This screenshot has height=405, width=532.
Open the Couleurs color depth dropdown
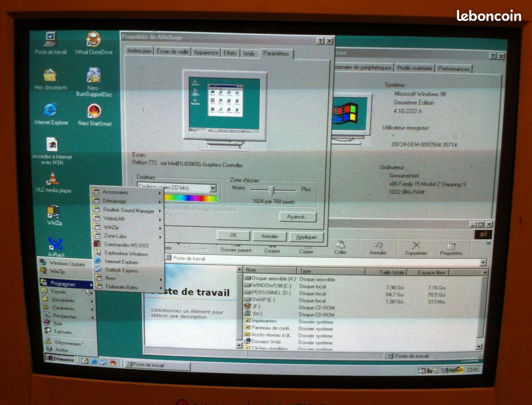(x=213, y=188)
